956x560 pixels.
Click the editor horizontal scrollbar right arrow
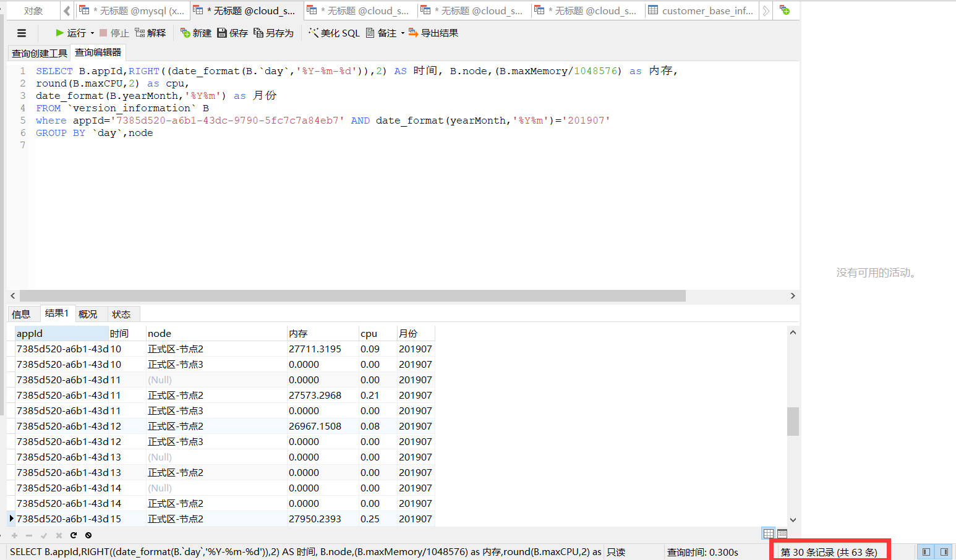pos(793,296)
